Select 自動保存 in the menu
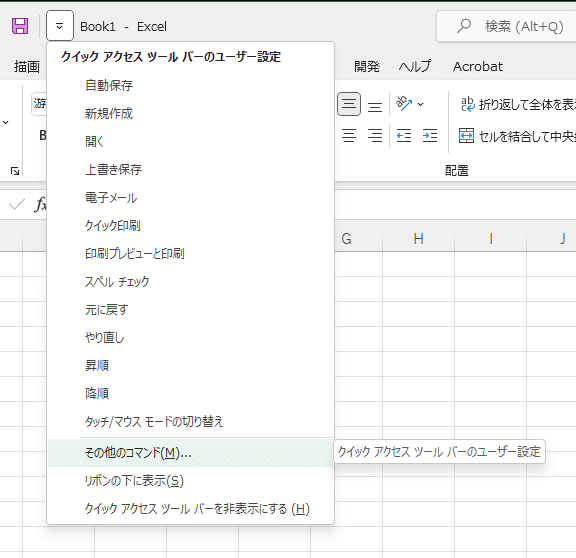The image size is (576, 558). [191, 86]
